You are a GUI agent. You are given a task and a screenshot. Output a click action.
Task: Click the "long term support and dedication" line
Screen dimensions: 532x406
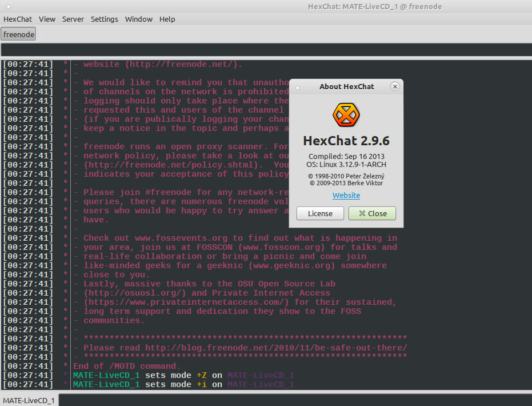pyautogui.click(x=222, y=312)
